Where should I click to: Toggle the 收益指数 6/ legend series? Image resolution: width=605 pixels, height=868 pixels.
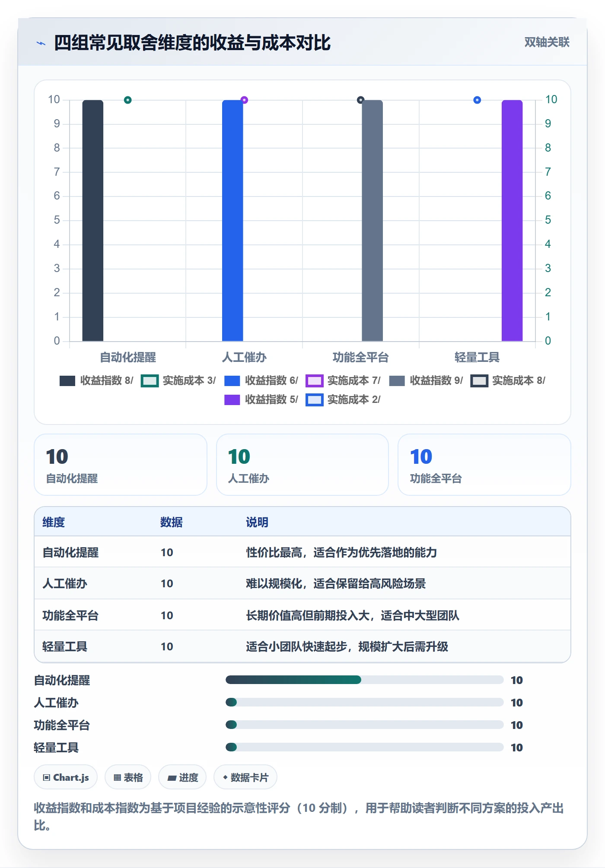point(261,380)
